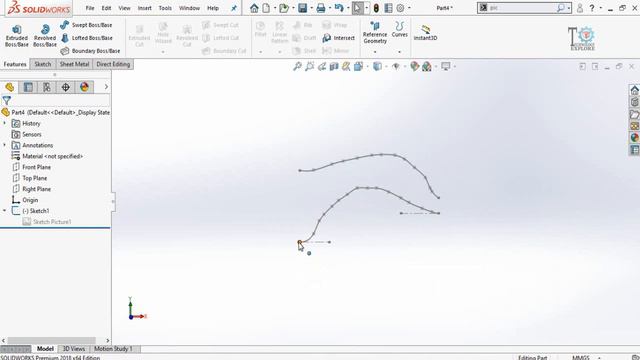Open the File menu
This screenshot has width=640, height=360.
pos(90,8)
